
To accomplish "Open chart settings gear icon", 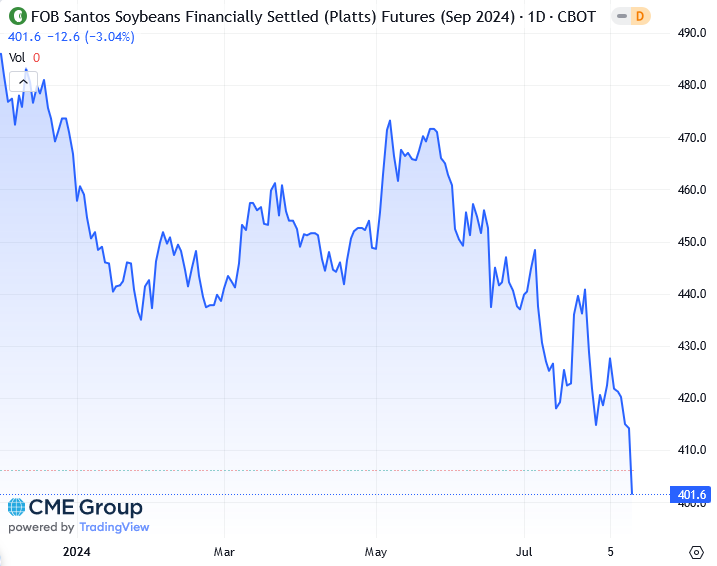I will coord(697,552).
